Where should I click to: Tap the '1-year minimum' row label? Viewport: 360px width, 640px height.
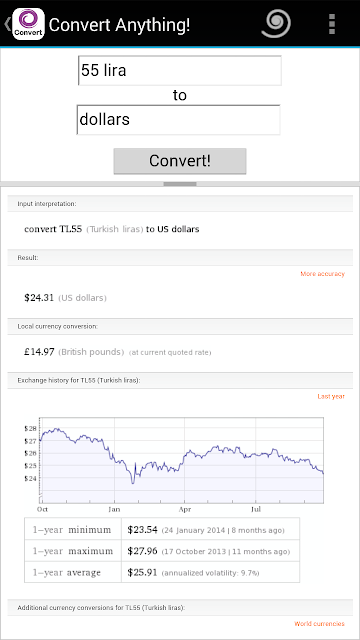(x=73, y=530)
